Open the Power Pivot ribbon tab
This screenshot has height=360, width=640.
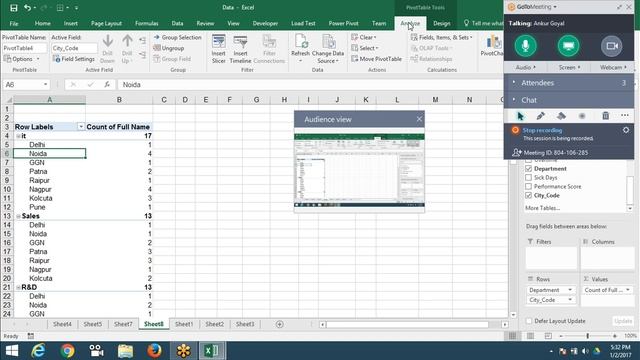pyautogui.click(x=343, y=23)
